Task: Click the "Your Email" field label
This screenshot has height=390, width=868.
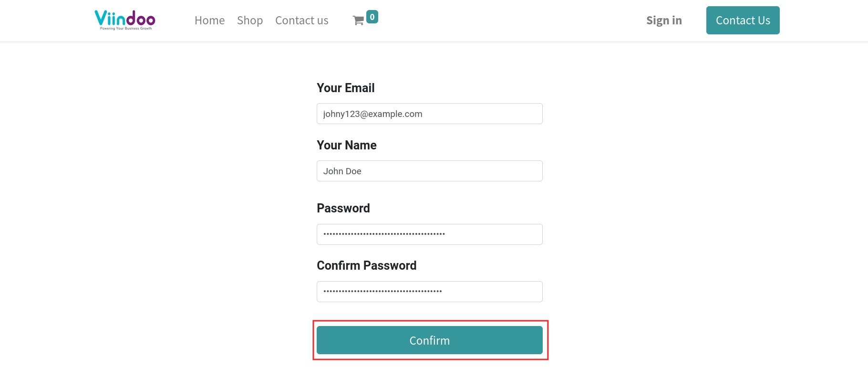Action: (x=345, y=88)
